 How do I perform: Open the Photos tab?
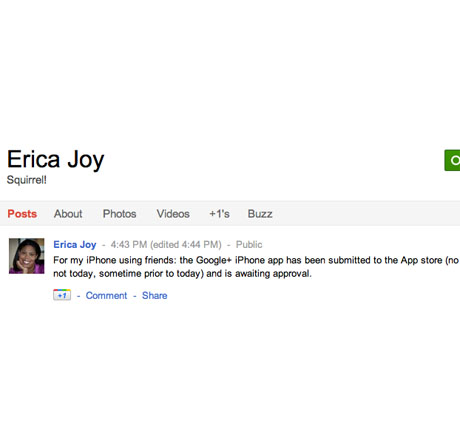pyautogui.click(x=119, y=214)
